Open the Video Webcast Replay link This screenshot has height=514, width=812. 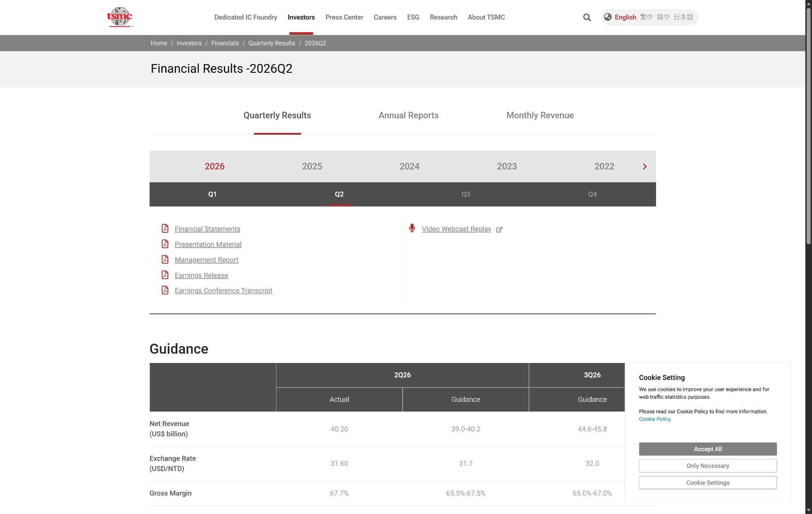(x=456, y=229)
